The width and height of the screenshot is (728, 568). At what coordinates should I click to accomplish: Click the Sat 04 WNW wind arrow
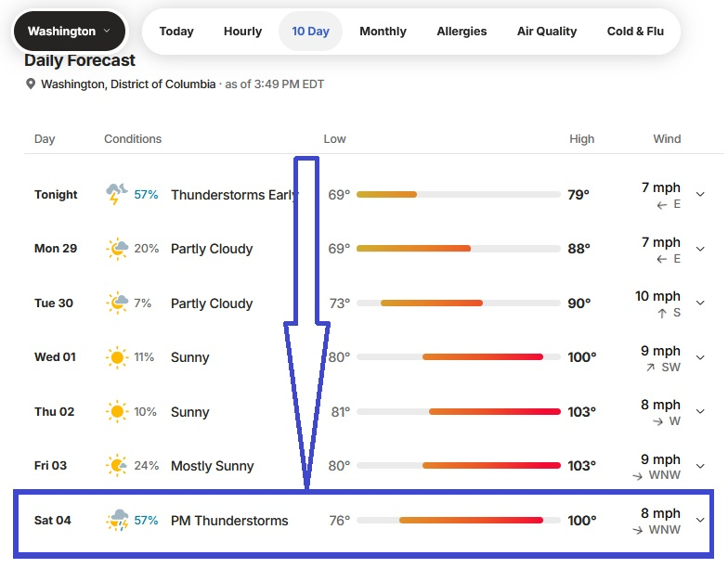637,530
